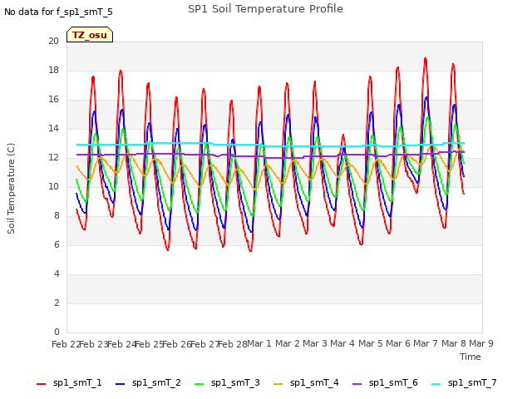Toggle the sp1_smT_2 legend entry
Screen dimensions: 532x399
(x=148, y=383)
